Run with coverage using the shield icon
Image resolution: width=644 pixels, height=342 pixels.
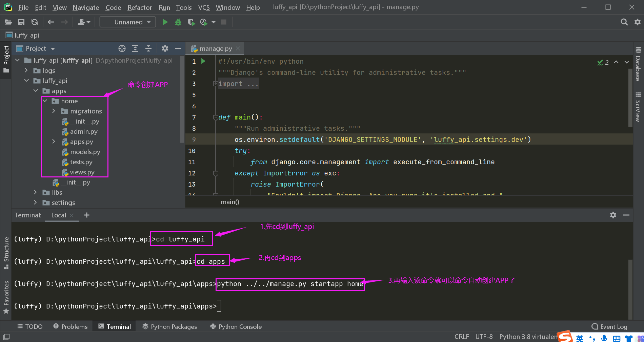[x=191, y=22]
